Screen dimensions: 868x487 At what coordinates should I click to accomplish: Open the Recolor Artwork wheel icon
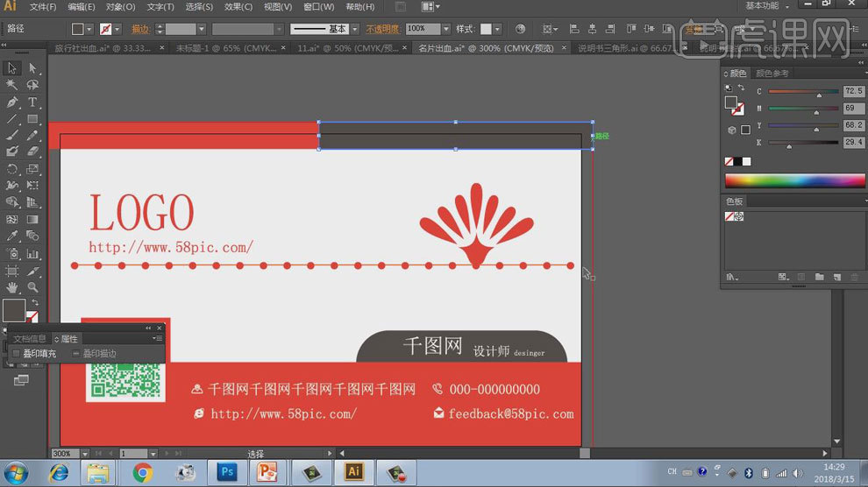pos(520,29)
